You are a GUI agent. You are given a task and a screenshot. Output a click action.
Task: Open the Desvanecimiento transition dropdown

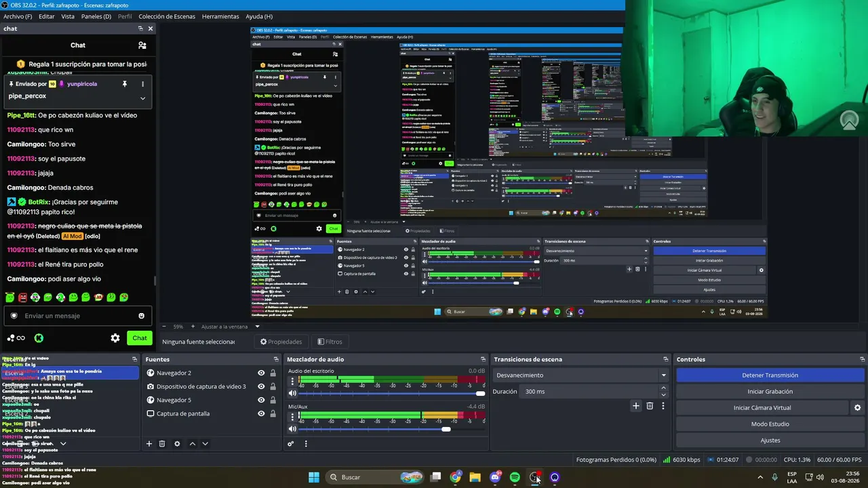(581, 375)
